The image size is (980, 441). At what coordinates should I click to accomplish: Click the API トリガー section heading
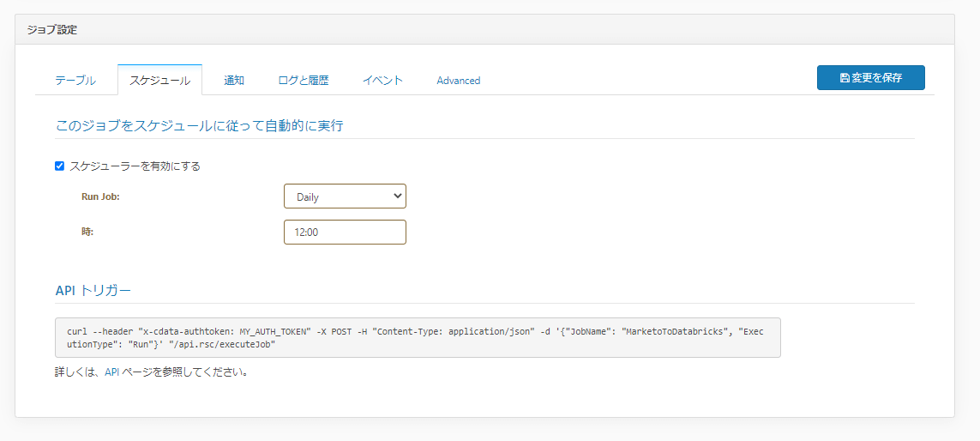[x=93, y=291]
